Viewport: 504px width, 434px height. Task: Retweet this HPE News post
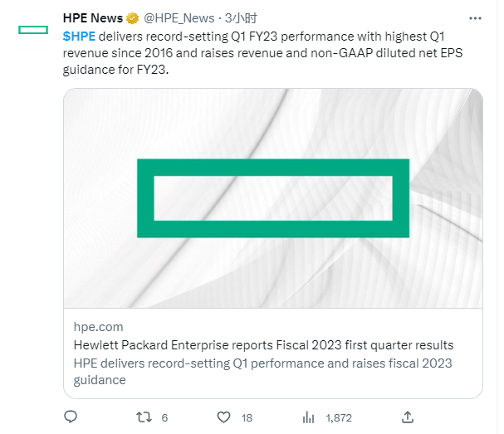pyautogui.click(x=144, y=417)
